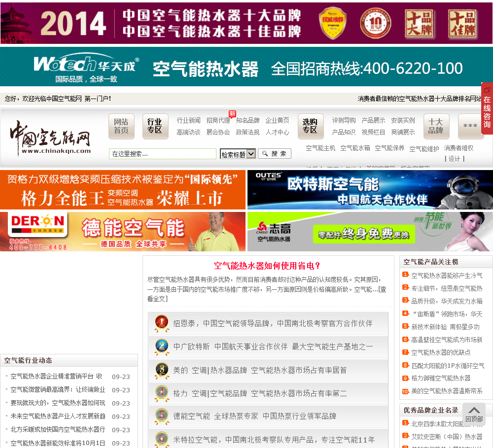Expand the 检索标题 dropdown
493x448 pixels.
click(238, 154)
